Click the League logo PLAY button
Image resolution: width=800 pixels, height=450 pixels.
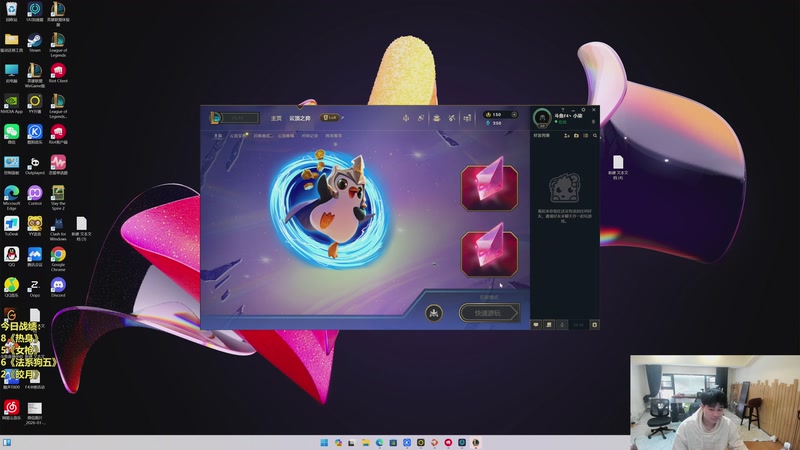point(234,118)
